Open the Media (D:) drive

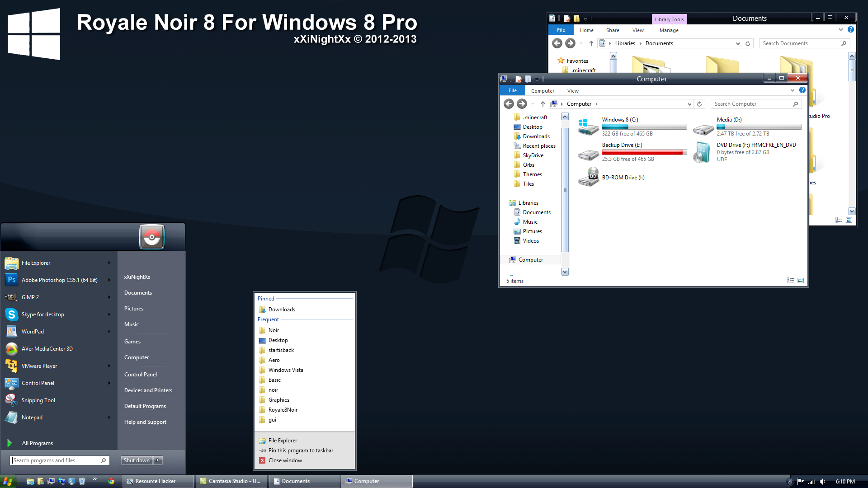[x=747, y=127]
